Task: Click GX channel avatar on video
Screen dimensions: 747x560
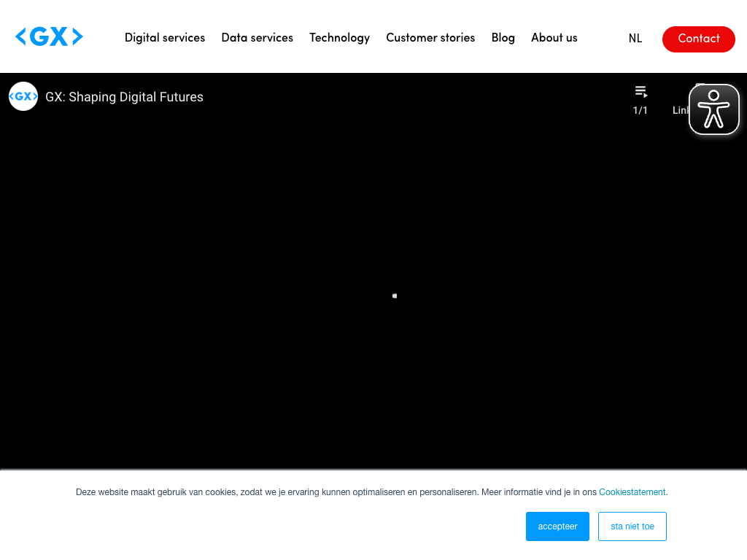Action: pos(23,96)
